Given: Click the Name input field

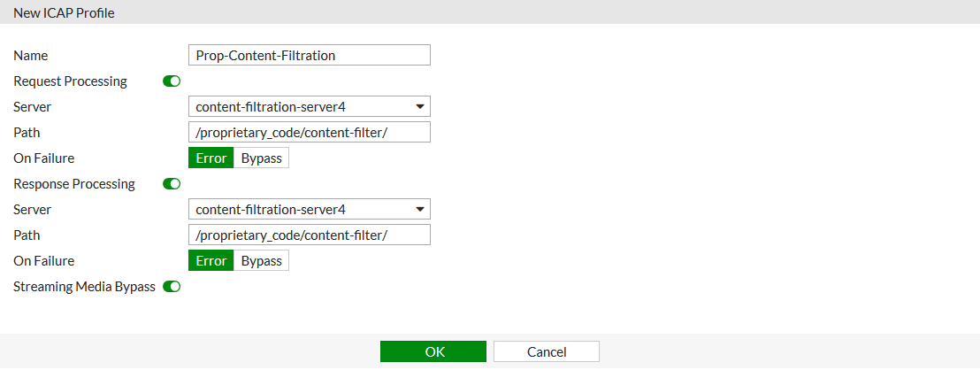Looking at the screenshot, I should point(310,55).
